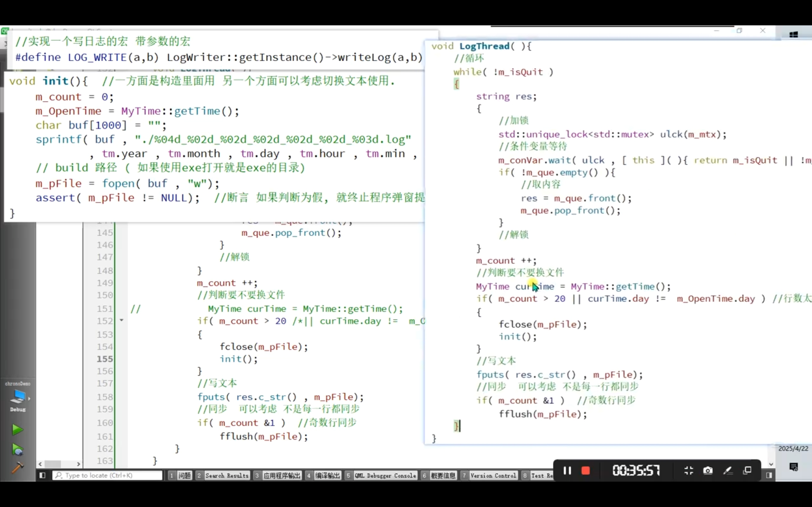Viewport: 812px width, 507px height.
Task: Open chronoDemo Debug kit selector
Action: pos(18,397)
